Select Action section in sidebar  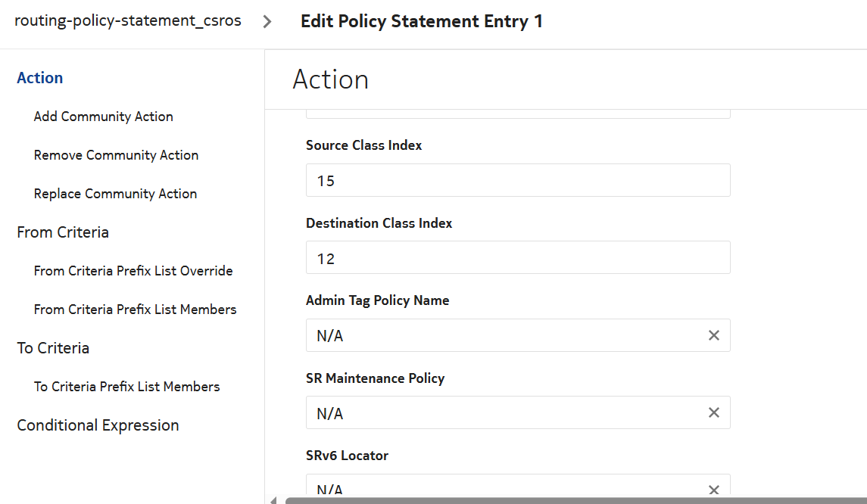click(x=40, y=78)
